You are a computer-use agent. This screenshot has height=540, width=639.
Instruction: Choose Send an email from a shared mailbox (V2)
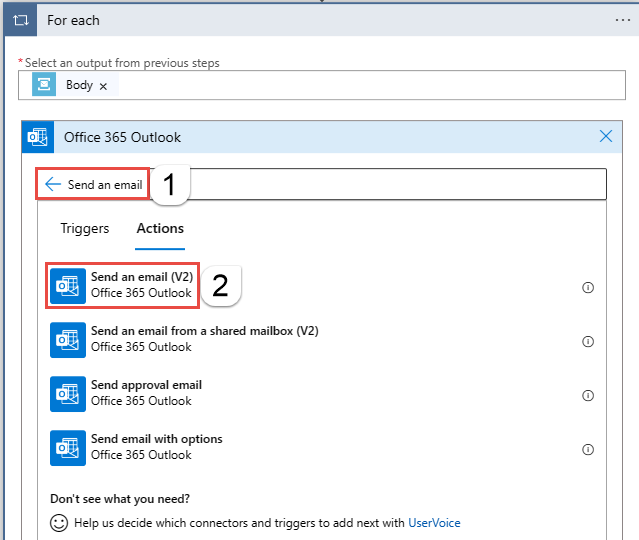[204, 339]
